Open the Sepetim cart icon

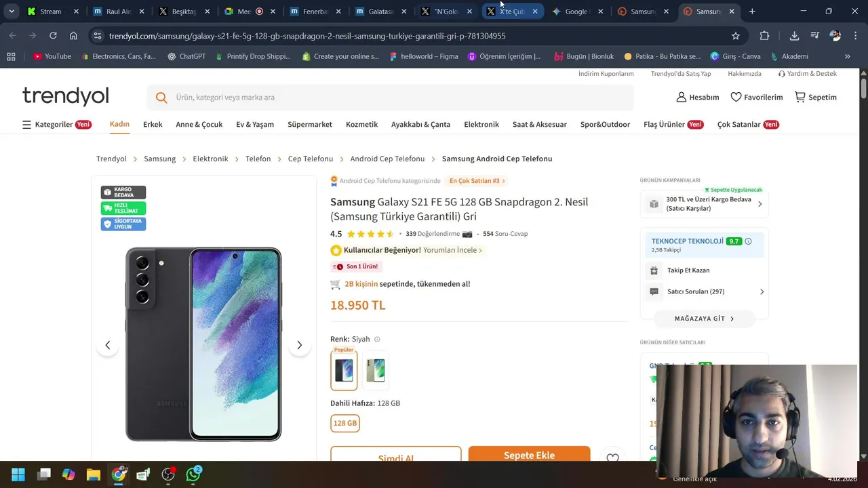coord(800,97)
